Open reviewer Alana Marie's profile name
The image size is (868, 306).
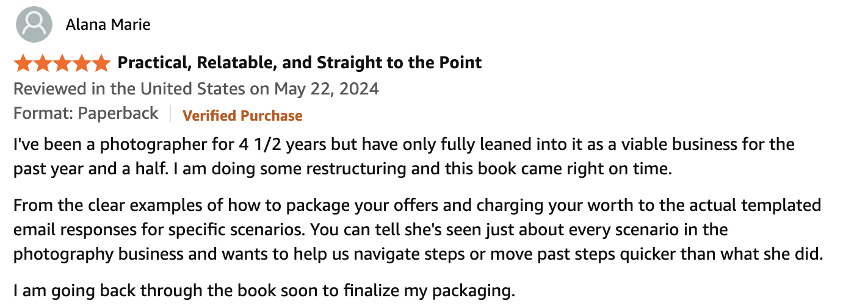tap(107, 25)
